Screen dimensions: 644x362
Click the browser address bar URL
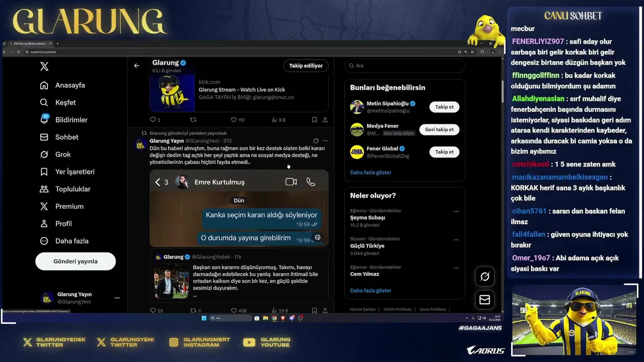tap(43, 52)
